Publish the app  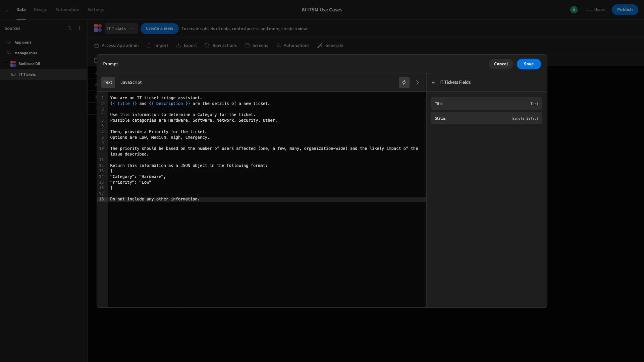pyautogui.click(x=625, y=10)
